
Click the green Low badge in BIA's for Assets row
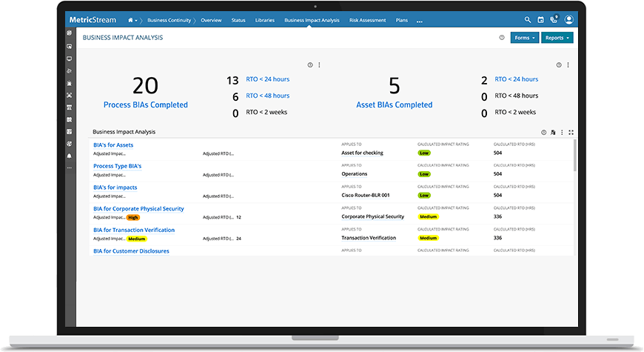[x=424, y=153]
